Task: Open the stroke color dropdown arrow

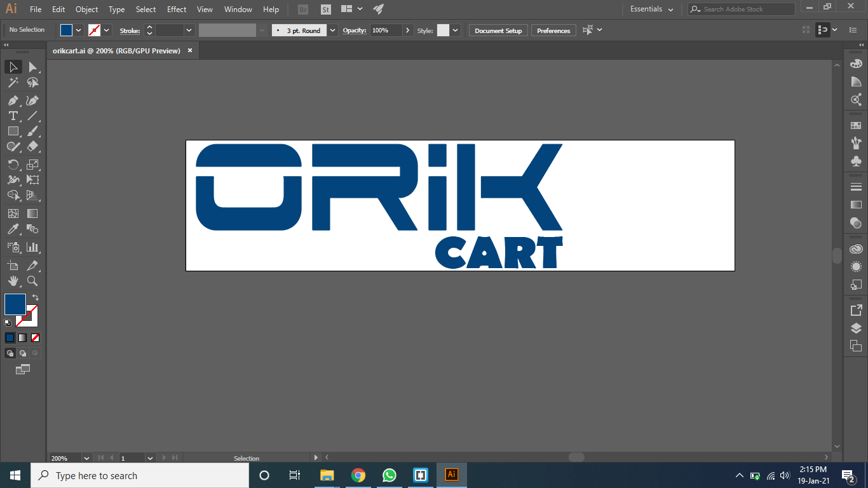Action: click(107, 30)
